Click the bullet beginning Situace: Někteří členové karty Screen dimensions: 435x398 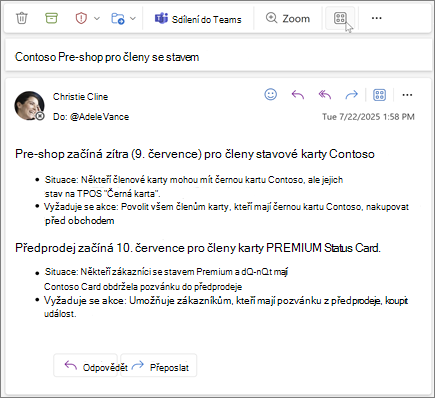194,187
